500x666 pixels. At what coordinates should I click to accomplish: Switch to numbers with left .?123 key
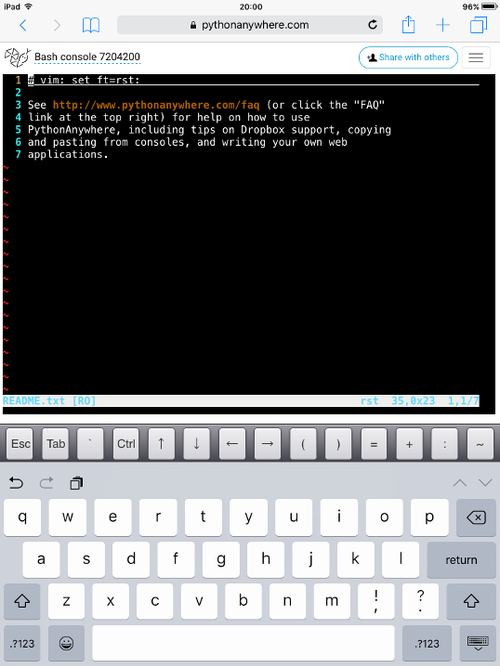click(22, 643)
